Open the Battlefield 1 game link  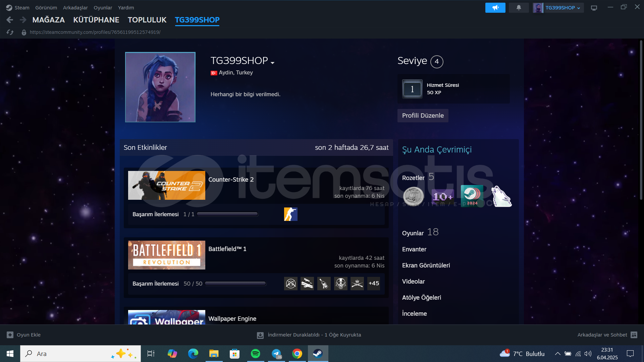coord(227,249)
